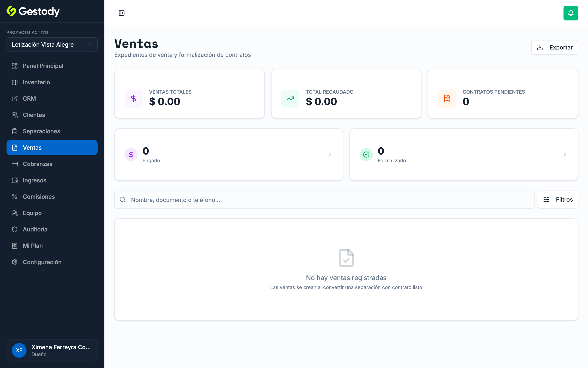Click the Exportar button
The width and height of the screenshot is (588, 368).
[x=555, y=47]
